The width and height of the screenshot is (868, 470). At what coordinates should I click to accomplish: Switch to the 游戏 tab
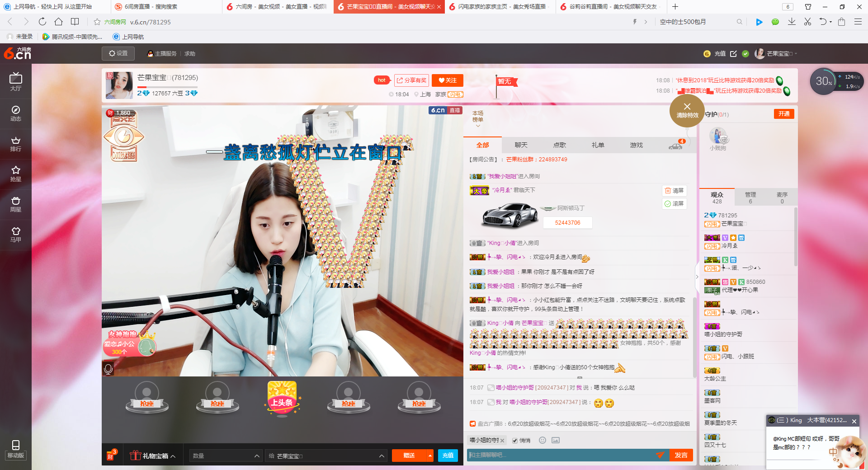tap(636, 145)
